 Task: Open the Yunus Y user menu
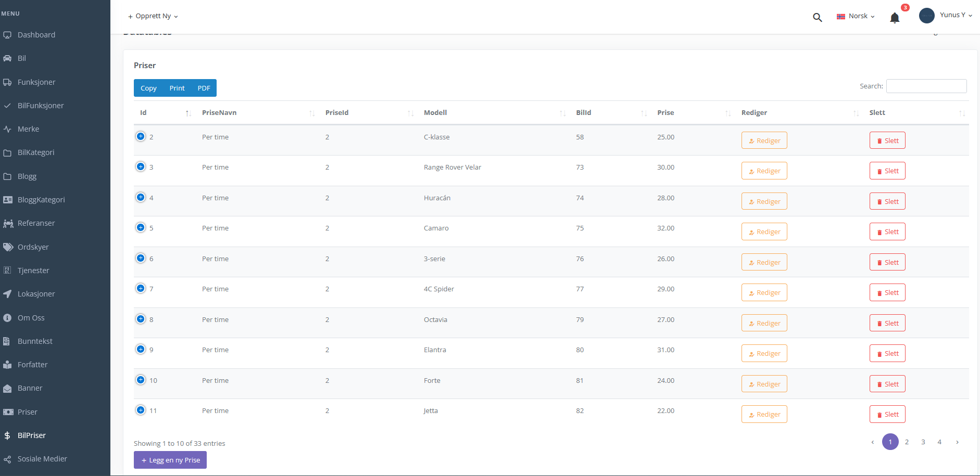point(956,15)
